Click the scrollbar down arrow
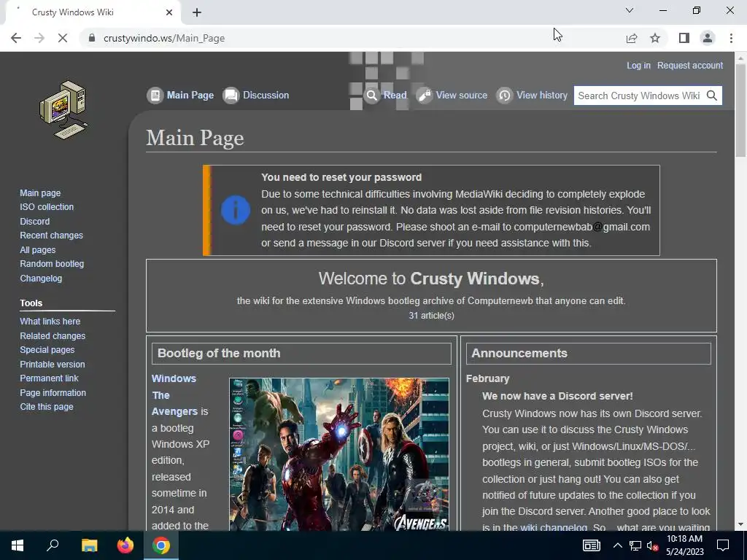 [x=740, y=524]
